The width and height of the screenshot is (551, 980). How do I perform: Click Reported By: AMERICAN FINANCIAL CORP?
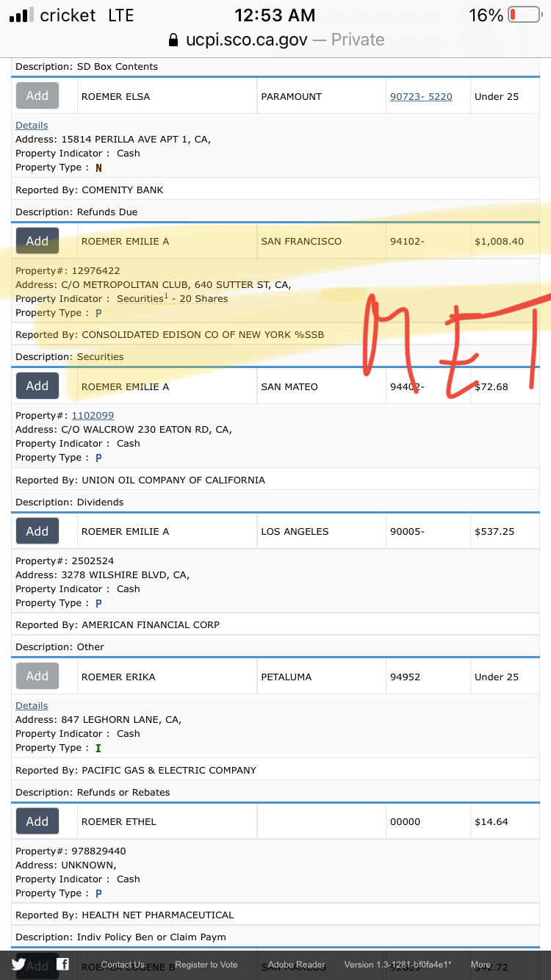tap(118, 625)
